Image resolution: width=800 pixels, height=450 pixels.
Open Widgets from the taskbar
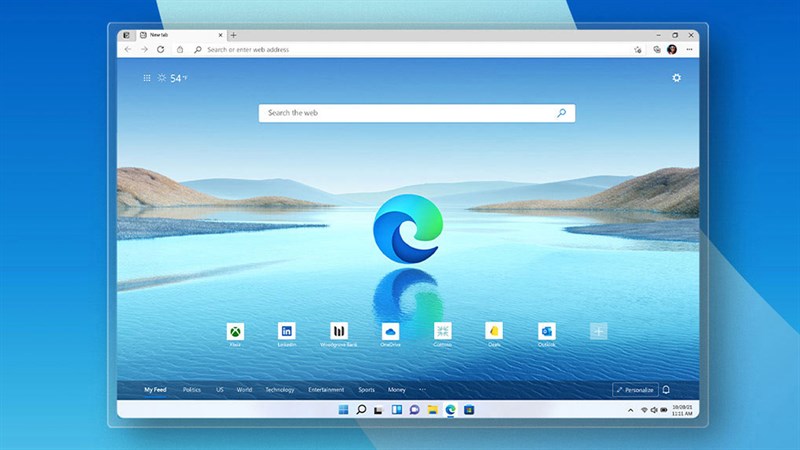click(396, 410)
